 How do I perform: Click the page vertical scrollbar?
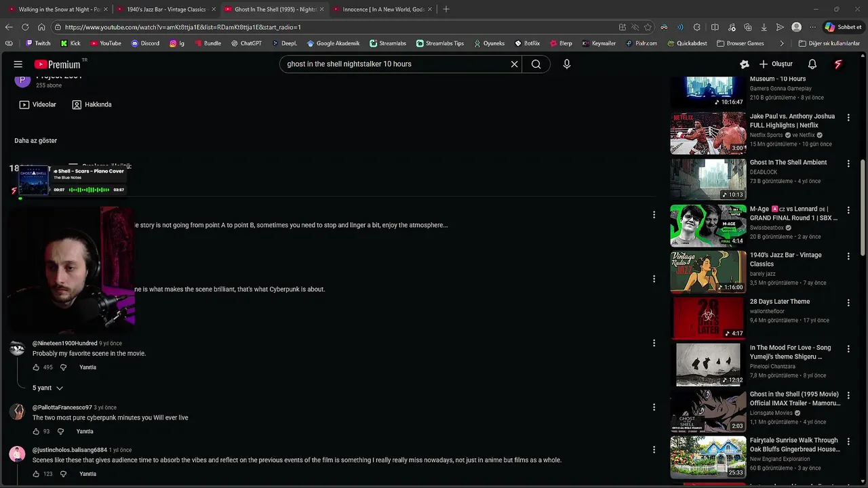coord(863,209)
